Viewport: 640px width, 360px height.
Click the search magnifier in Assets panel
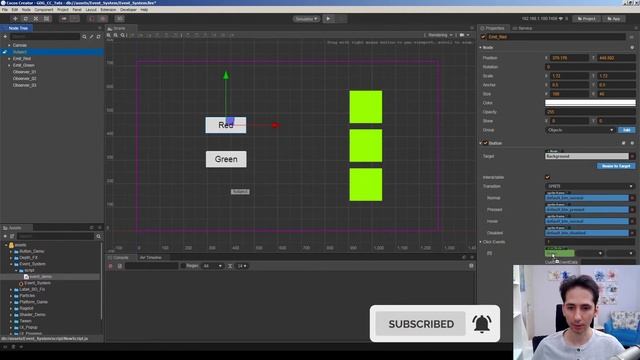click(98, 236)
